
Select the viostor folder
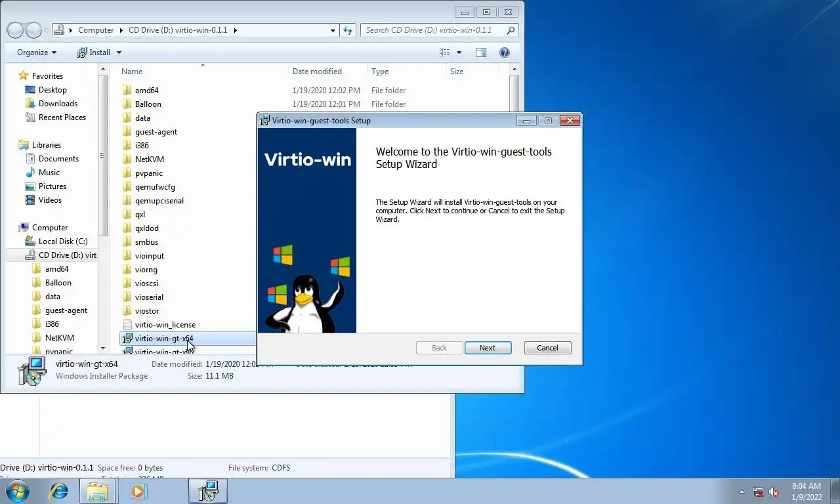pos(147,311)
